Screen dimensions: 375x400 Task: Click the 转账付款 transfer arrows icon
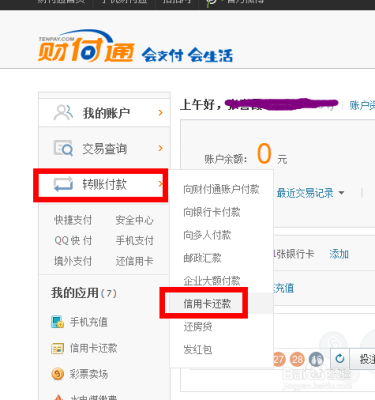[63, 184]
